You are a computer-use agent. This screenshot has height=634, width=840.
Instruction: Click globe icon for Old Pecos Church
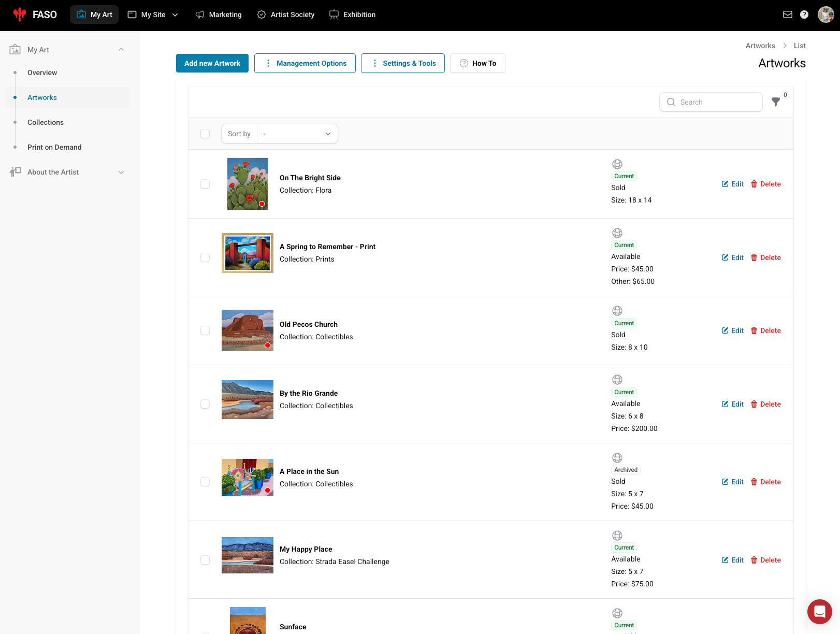[x=617, y=311]
